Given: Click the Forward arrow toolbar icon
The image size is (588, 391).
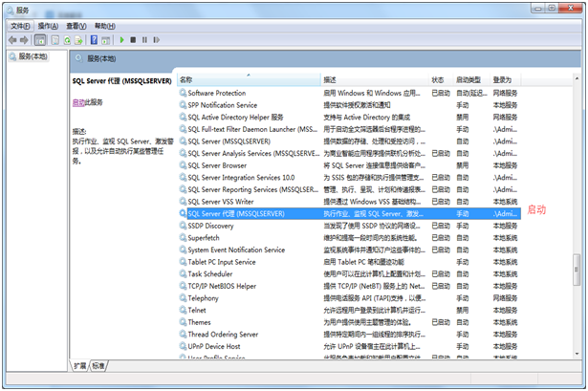Looking at the screenshot, I should click(24, 40).
